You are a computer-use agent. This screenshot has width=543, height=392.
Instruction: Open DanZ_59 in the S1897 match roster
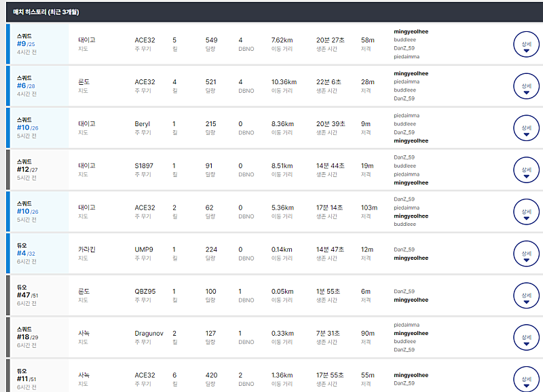pyautogui.click(x=405, y=157)
